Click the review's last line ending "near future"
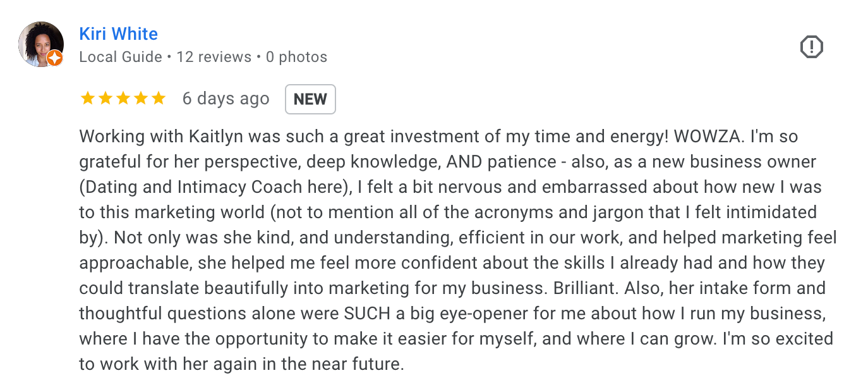This screenshot has height=392, width=868. [241, 364]
